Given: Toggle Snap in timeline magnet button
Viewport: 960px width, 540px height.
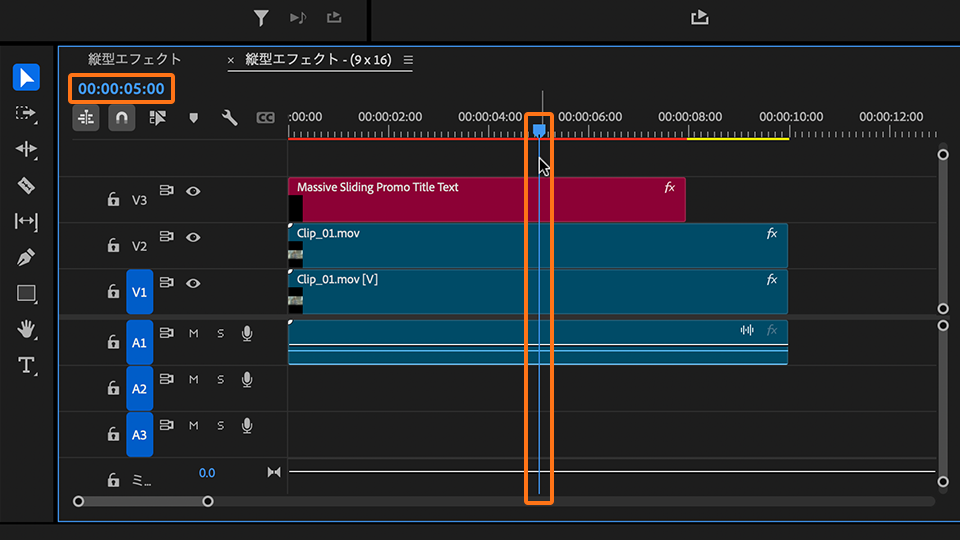Looking at the screenshot, I should point(121,118).
